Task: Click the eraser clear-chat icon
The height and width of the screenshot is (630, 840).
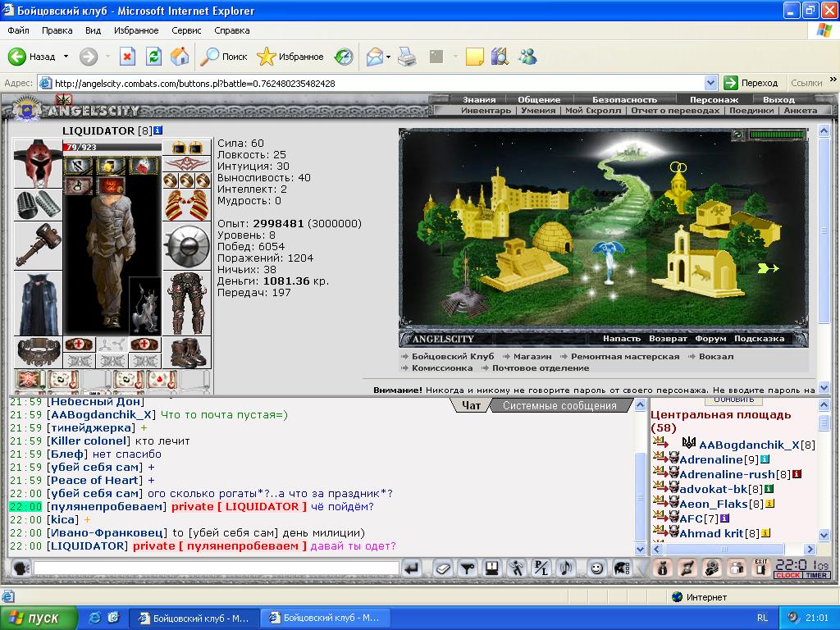Action: [x=442, y=568]
